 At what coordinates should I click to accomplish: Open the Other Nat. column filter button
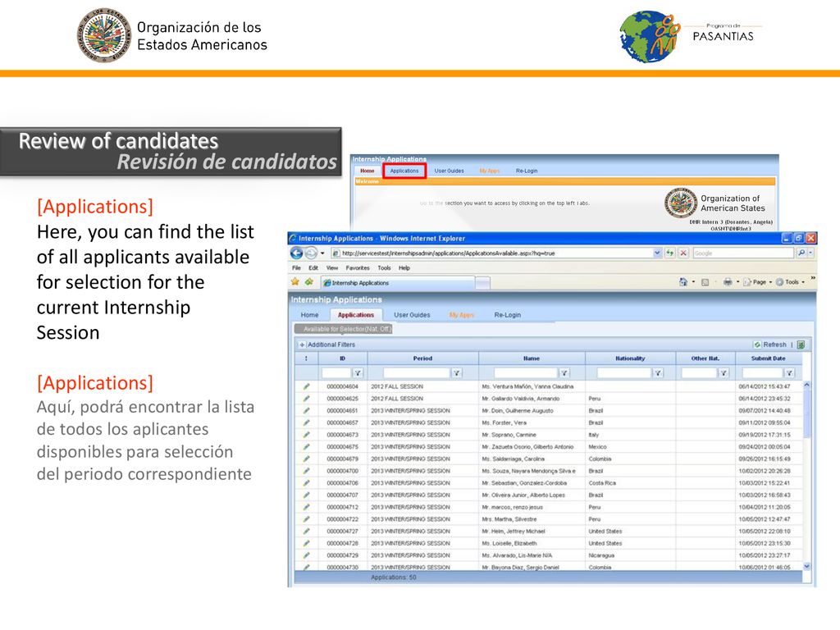pyautogui.click(x=724, y=373)
